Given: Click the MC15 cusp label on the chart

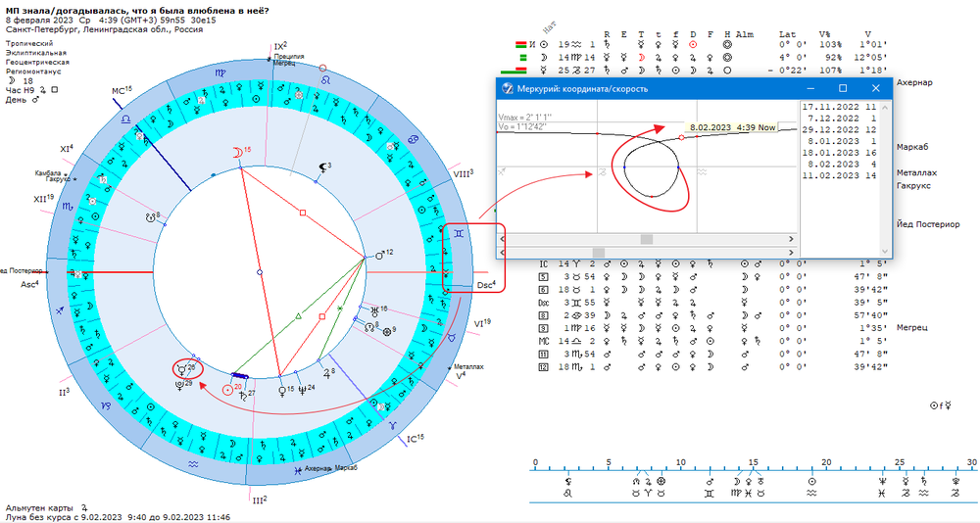Looking at the screenshot, I should pos(122,91).
